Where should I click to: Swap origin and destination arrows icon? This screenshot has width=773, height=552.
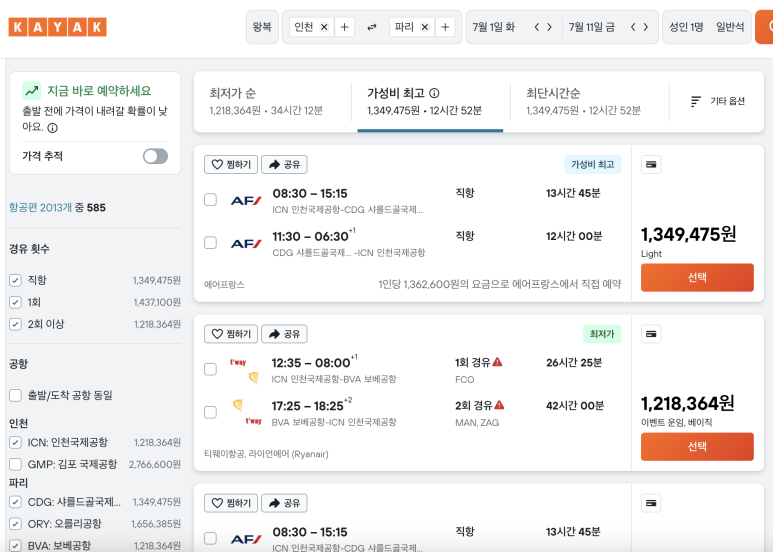[372, 27]
